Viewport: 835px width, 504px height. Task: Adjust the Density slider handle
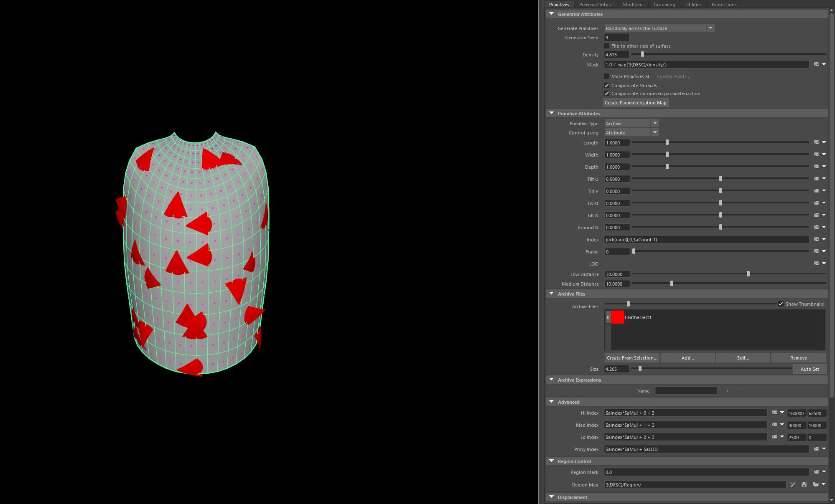(642, 54)
